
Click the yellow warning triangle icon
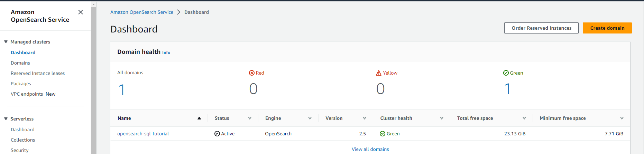(379, 73)
